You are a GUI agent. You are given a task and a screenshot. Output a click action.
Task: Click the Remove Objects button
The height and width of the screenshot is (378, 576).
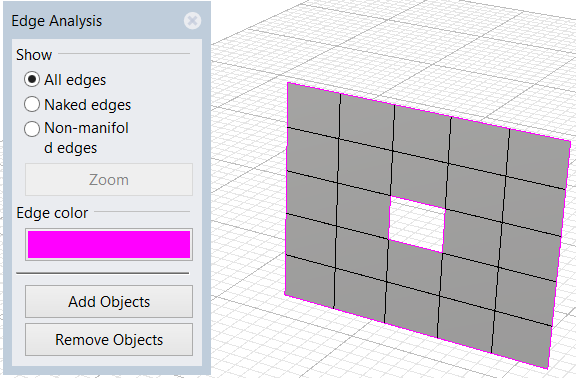(x=109, y=340)
